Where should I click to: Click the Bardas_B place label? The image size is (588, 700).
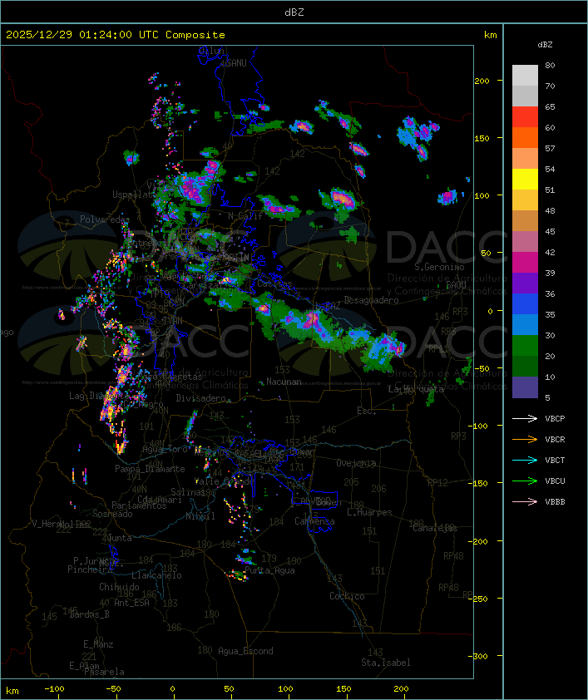[x=89, y=614]
